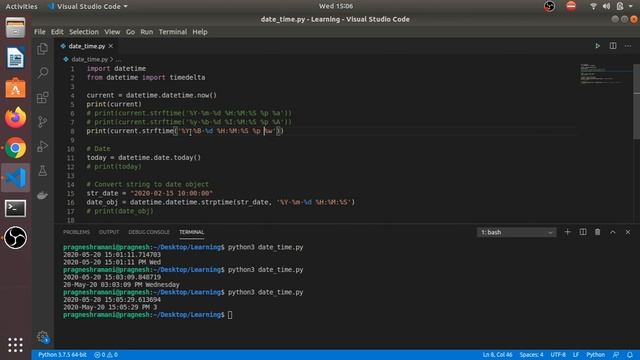The width and height of the screenshot is (640, 360).
Task: Run Python file with play button
Action: pos(598,46)
